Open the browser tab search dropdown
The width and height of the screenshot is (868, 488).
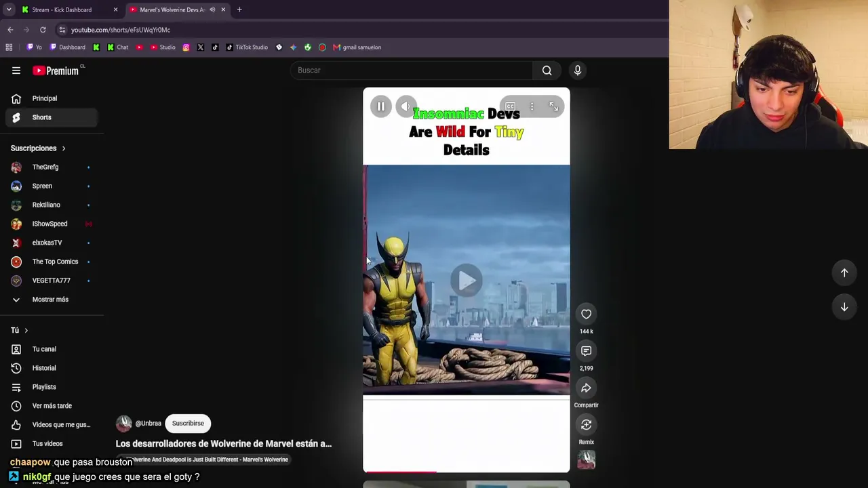(x=9, y=9)
